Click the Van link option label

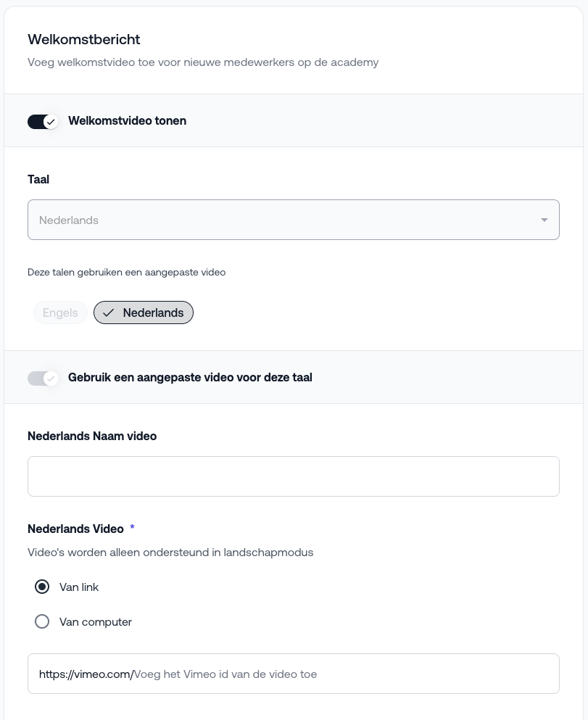pyautogui.click(x=79, y=587)
